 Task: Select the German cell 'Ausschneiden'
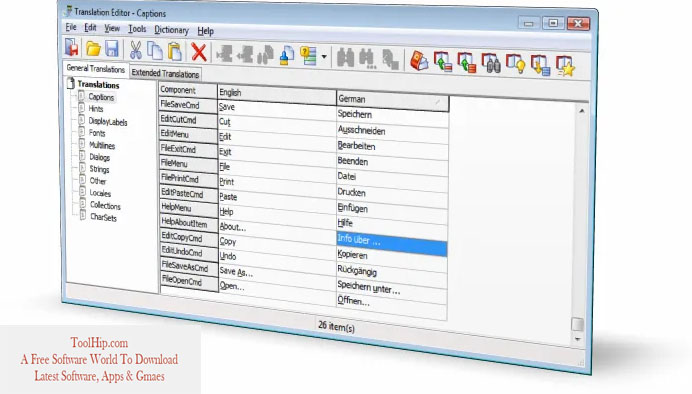coord(392,132)
